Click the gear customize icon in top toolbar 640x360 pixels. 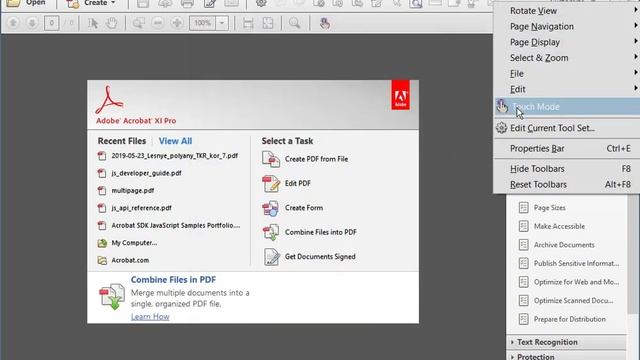261,3
